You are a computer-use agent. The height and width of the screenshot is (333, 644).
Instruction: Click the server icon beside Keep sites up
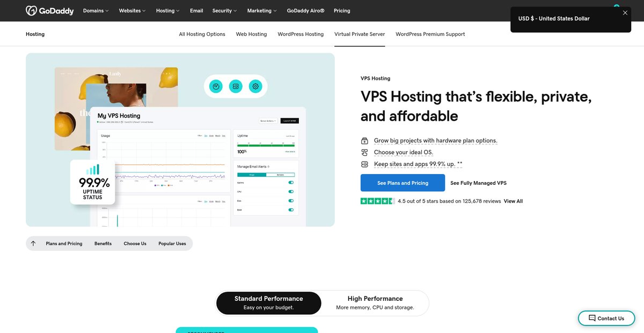point(364,164)
